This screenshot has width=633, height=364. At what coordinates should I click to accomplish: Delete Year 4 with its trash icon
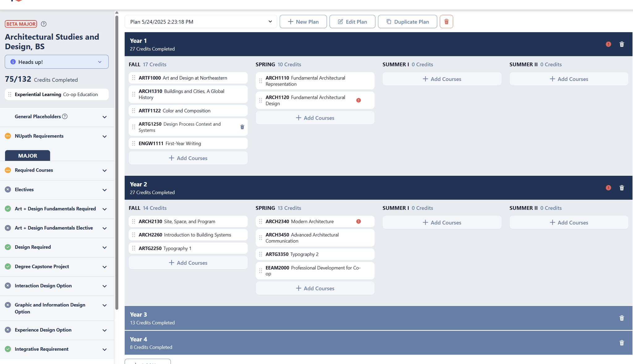(622, 343)
